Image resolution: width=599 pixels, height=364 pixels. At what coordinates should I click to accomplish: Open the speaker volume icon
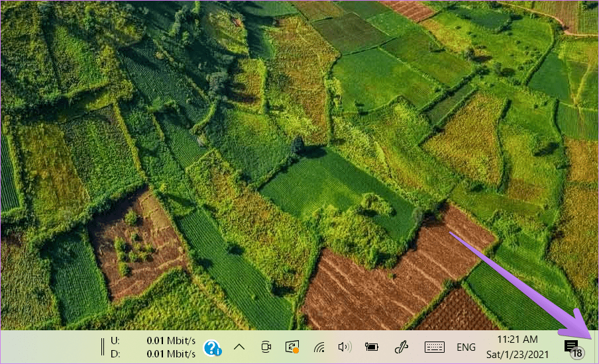(x=345, y=347)
